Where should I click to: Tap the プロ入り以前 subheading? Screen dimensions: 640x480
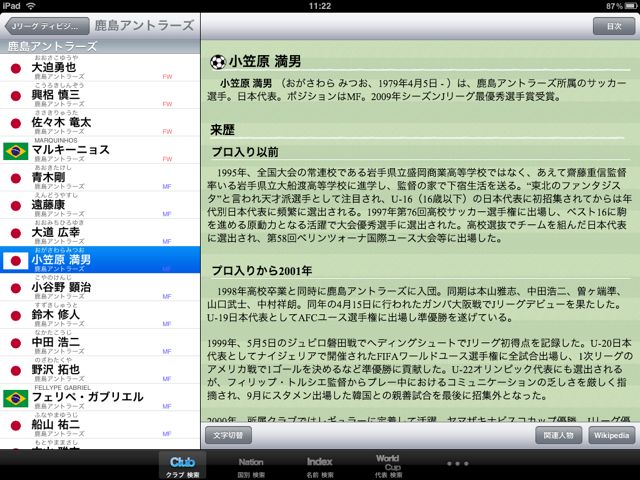click(x=245, y=152)
